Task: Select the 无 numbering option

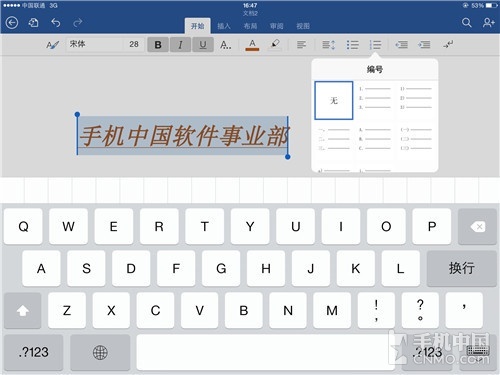Action: point(334,100)
